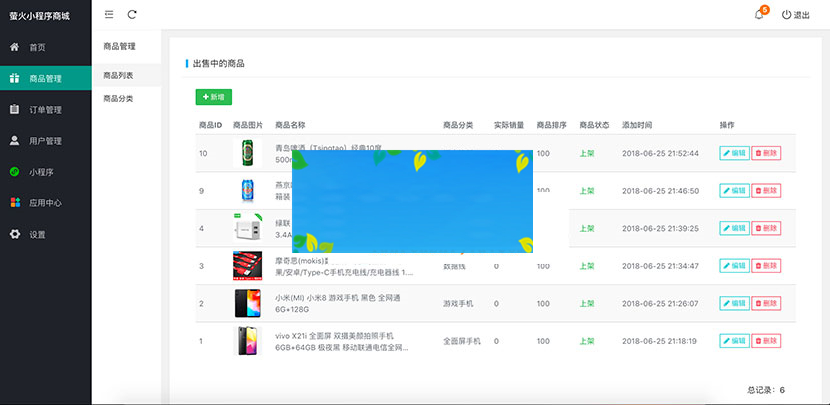Open 小程序 in the sidebar
This screenshot has width=830, height=405.
tap(41, 172)
